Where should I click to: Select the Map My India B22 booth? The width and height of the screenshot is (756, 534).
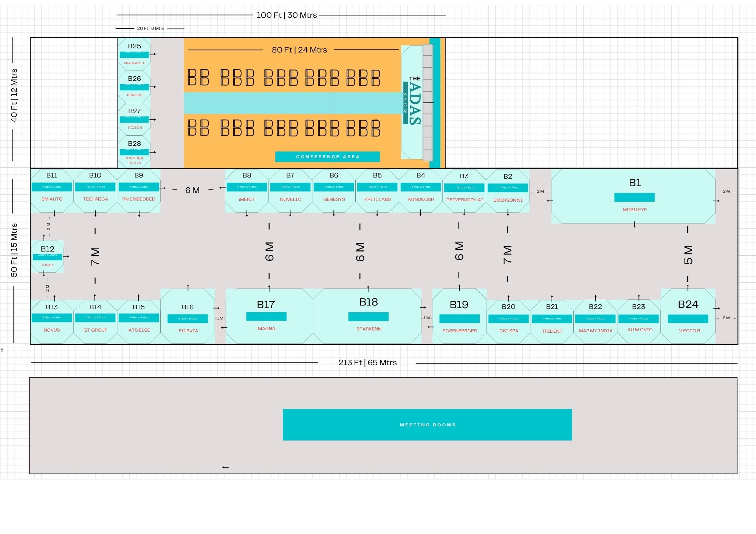pyautogui.click(x=595, y=321)
